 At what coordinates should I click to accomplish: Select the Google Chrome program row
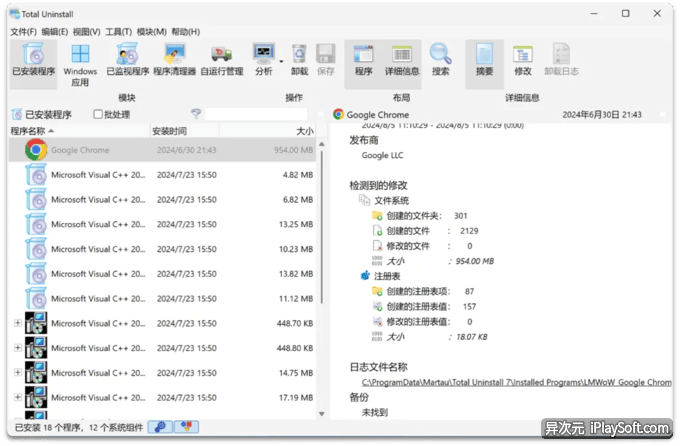(x=162, y=150)
